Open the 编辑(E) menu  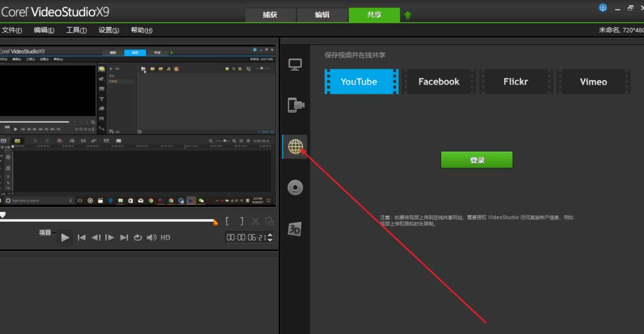tap(44, 30)
